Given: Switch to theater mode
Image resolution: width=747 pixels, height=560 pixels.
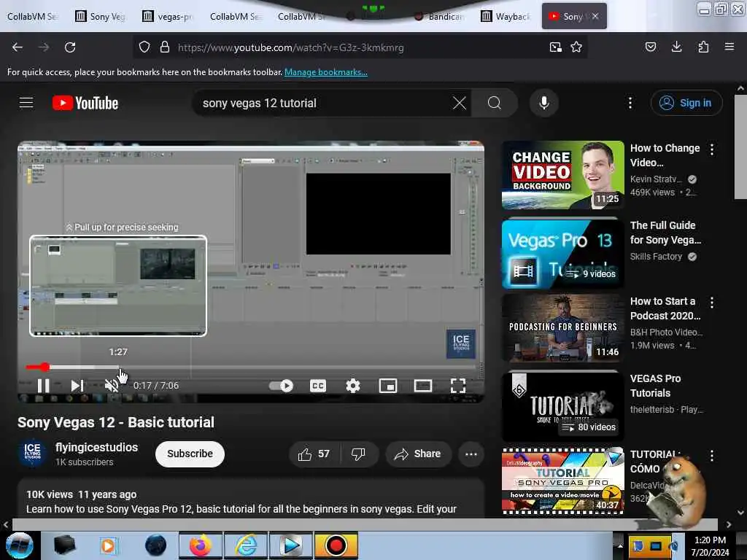Looking at the screenshot, I should 422,386.
